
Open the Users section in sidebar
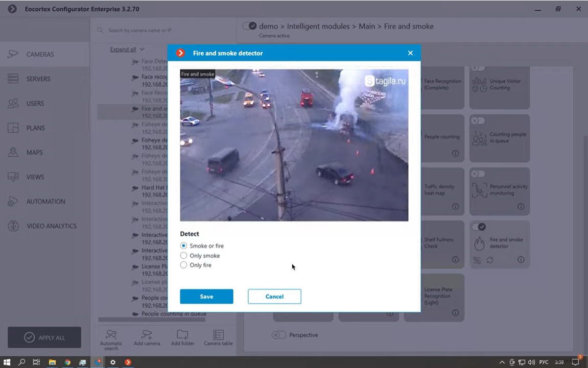click(x=44, y=104)
